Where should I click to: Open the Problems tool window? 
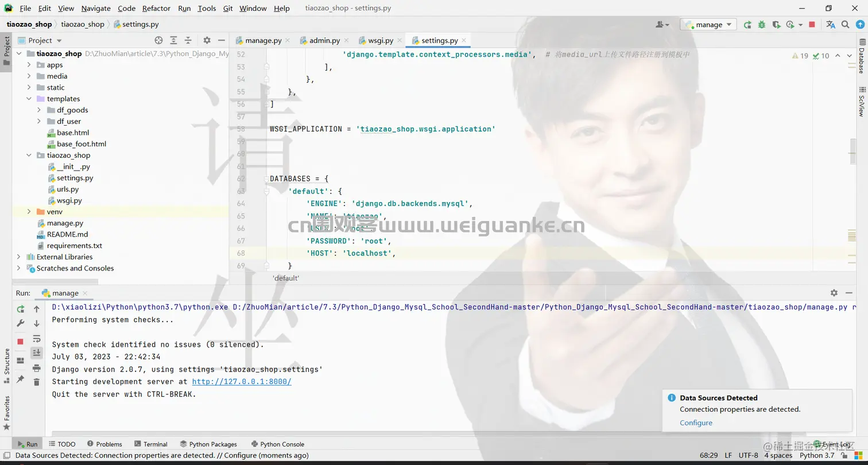[104, 444]
